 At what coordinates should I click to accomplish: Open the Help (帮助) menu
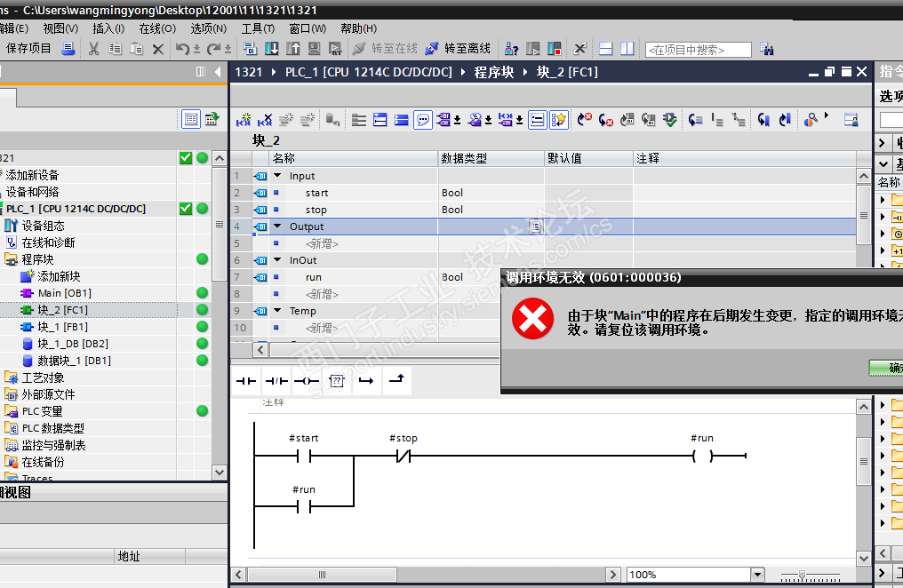pyautogui.click(x=358, y=28)
